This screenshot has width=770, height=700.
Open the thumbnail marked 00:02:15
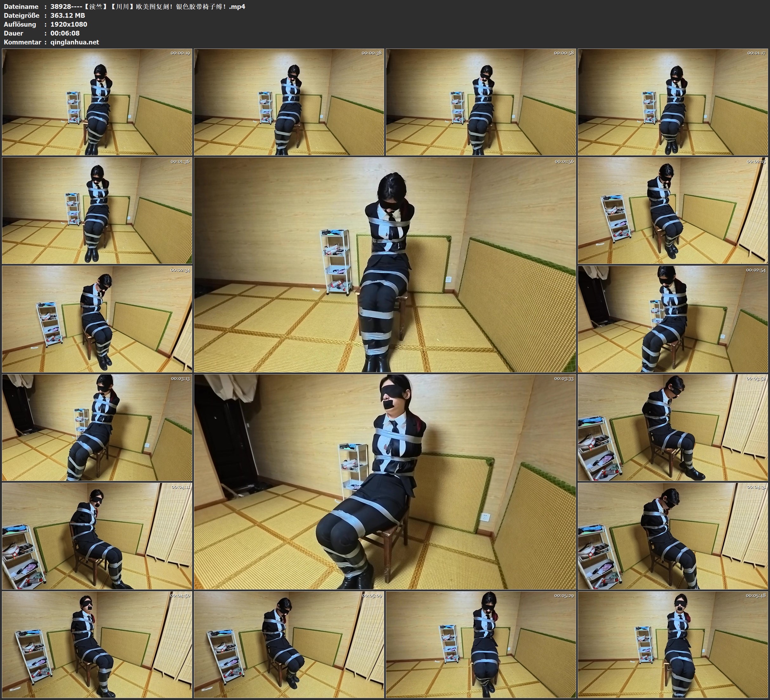672,210
